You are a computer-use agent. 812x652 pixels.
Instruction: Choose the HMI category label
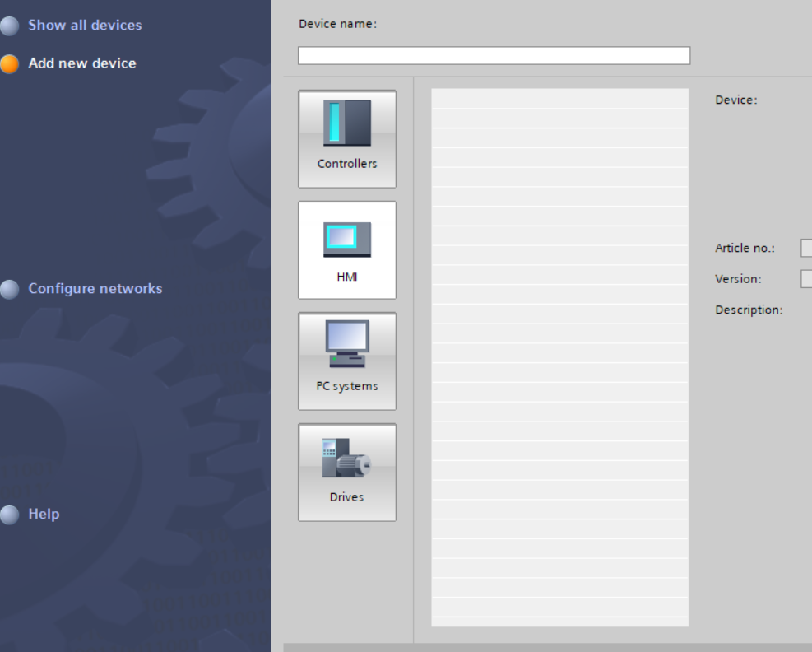[346, 277]
